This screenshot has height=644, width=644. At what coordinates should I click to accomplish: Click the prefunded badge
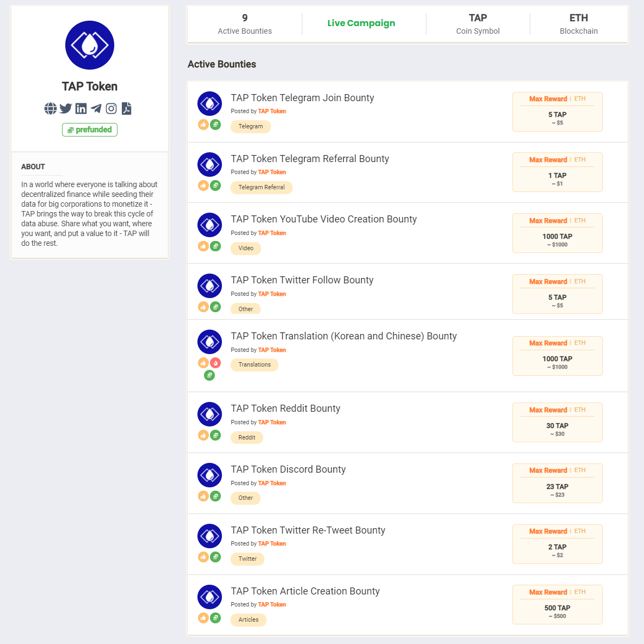90,130
